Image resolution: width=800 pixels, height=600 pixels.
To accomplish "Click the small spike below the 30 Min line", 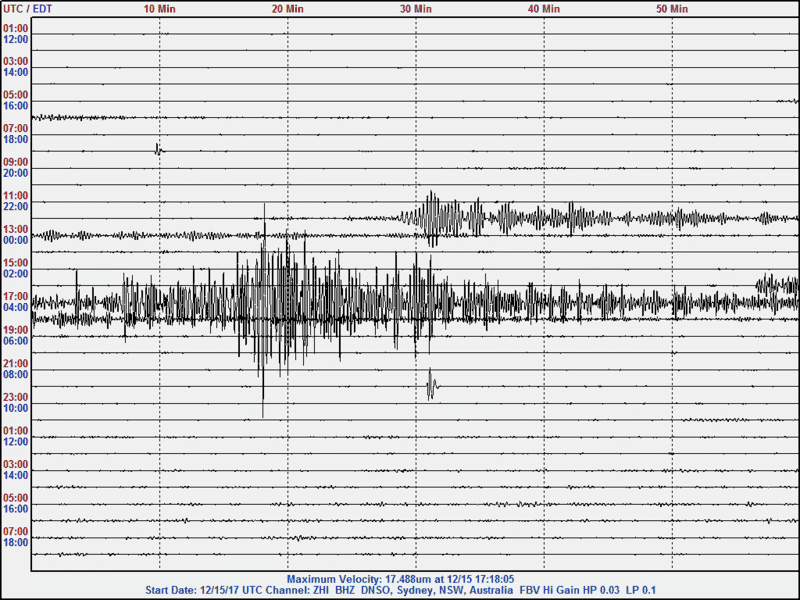I will 432,384.
